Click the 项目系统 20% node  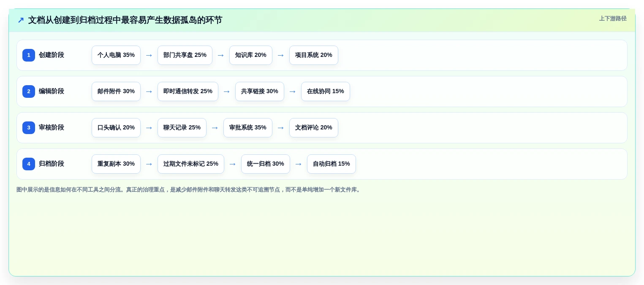click(x=314, y=55)
